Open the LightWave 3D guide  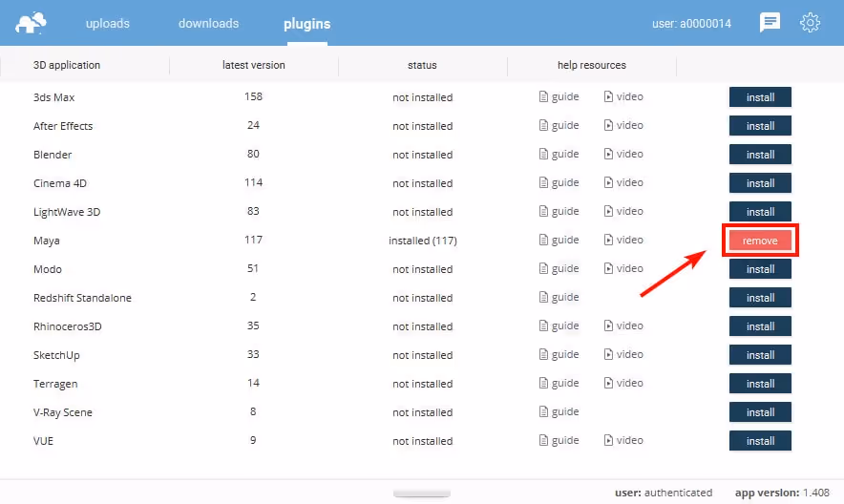[559, 211]
